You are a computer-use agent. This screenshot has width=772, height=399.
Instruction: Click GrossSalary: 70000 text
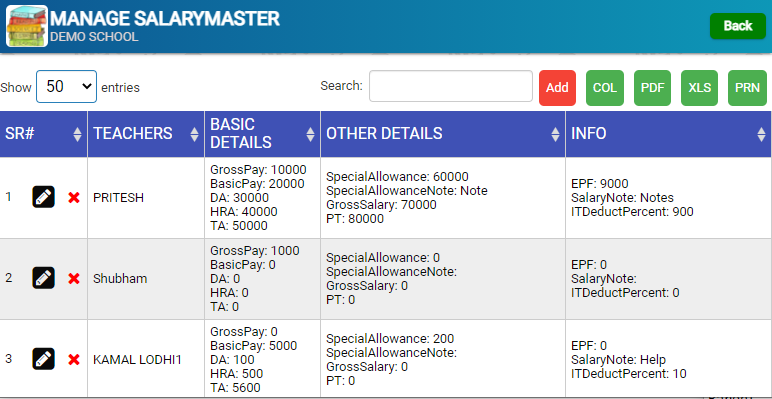[382, 204]
